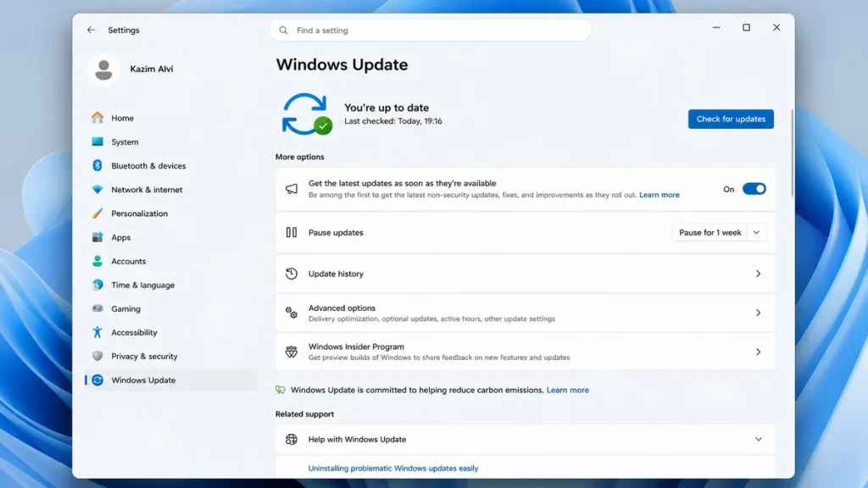
Task: Click the Windows Update page heading
Action: pyautogui.click(x=342, y=64)
